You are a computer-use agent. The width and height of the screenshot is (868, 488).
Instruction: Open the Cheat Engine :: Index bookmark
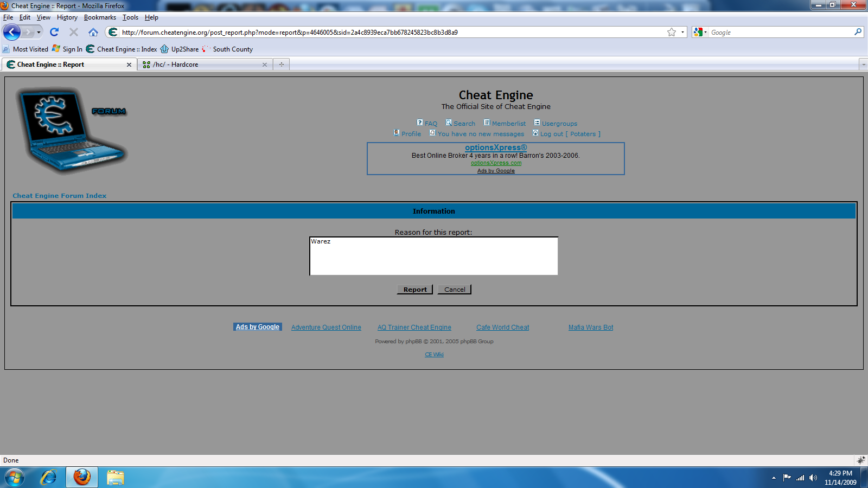pos(122,49)
